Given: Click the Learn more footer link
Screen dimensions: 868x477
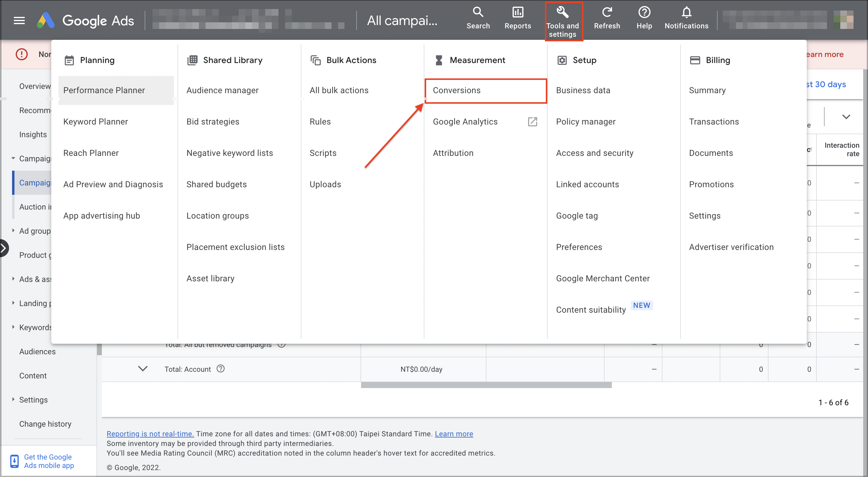Looking at the screenshot, I should (454, 434).
